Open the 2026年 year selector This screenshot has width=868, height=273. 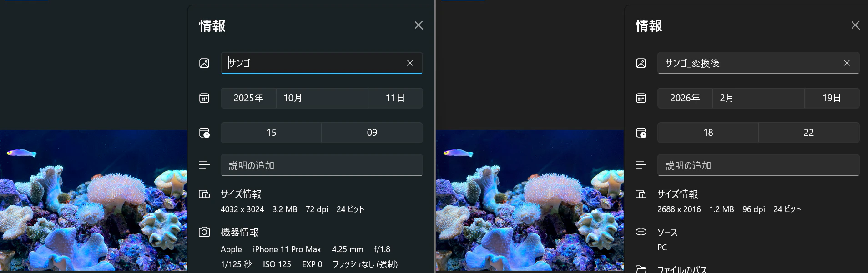click(x=685, y=98)
